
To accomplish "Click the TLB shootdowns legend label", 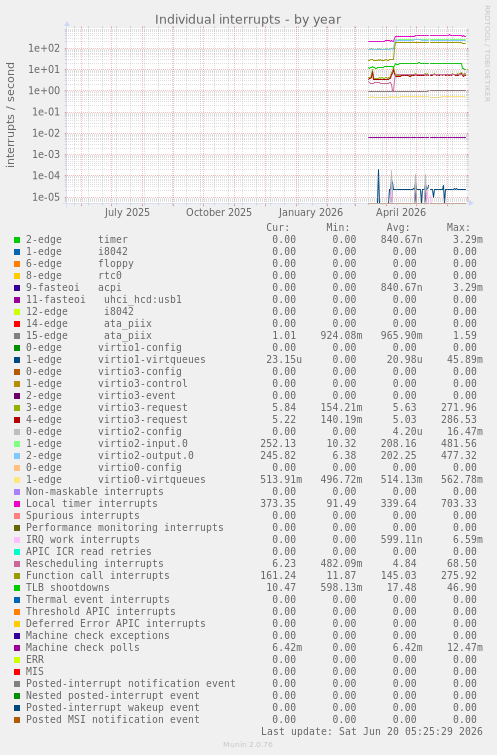I will pyautogui.click(x=67, y=587).
